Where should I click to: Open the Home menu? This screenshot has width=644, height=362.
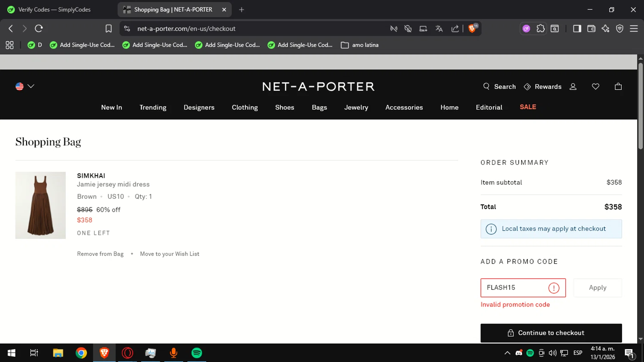click(450, 107)
